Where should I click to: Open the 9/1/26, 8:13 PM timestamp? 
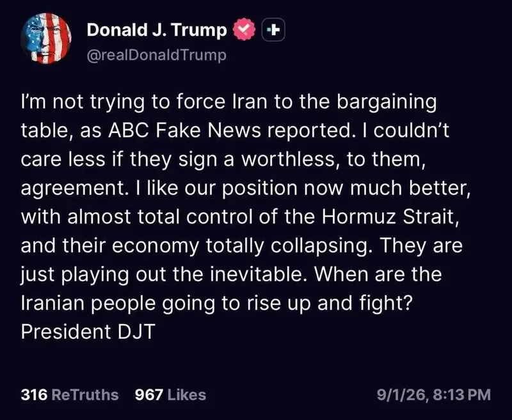coord(434,394)
